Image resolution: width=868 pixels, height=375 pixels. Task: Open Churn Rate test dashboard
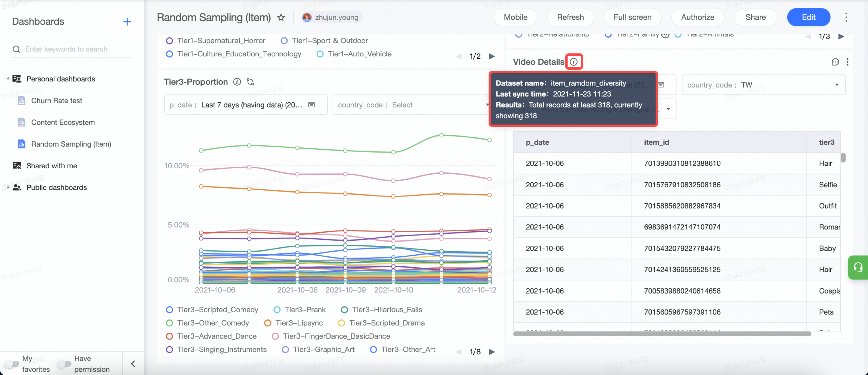click(x=57, y=101)
